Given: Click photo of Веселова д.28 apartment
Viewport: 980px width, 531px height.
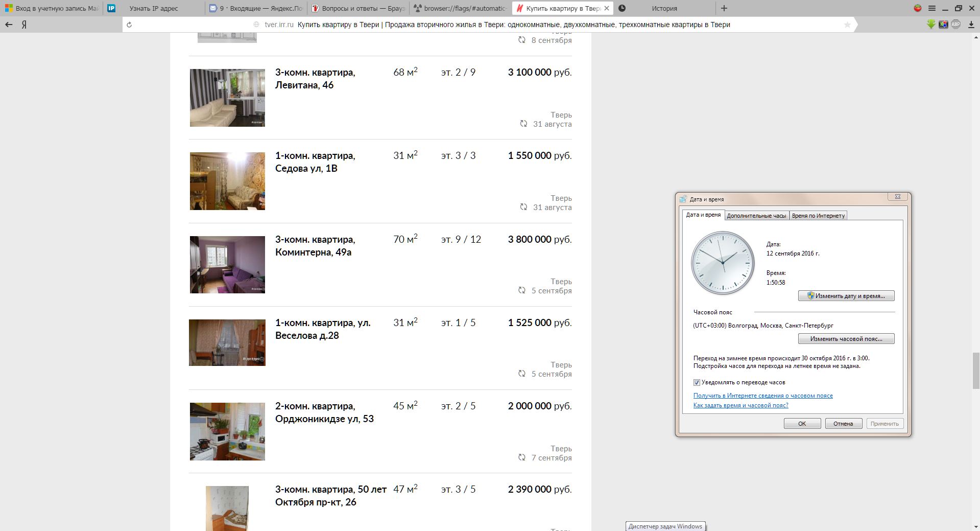Looking at the screenshot, I should [227, 342].
